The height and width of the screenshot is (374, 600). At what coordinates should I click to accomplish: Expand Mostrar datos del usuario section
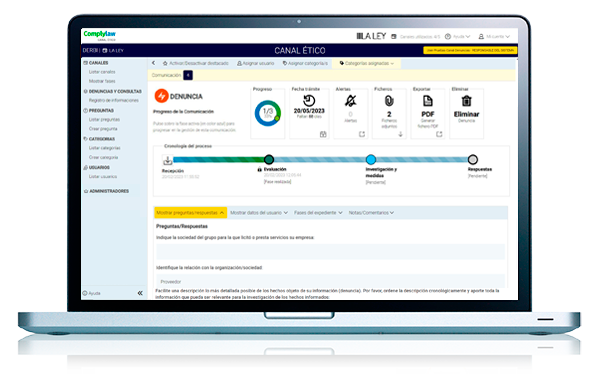tap(259, 212)
